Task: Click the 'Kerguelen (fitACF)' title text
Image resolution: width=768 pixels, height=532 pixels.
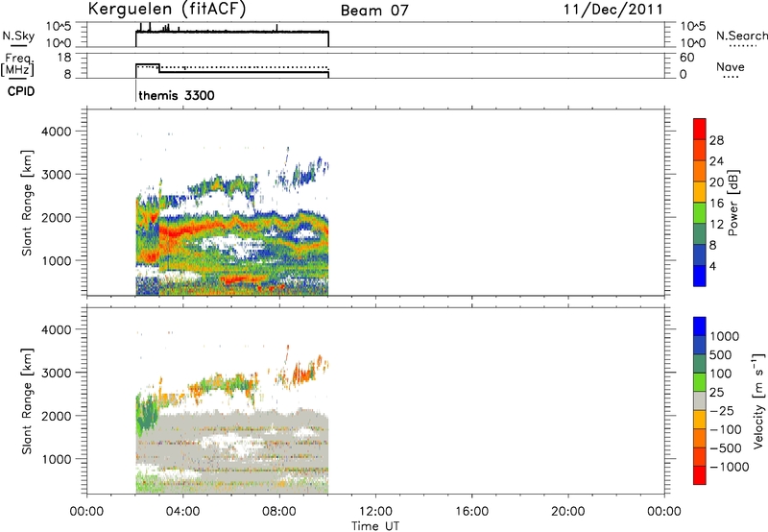Action: pos(166,10)
